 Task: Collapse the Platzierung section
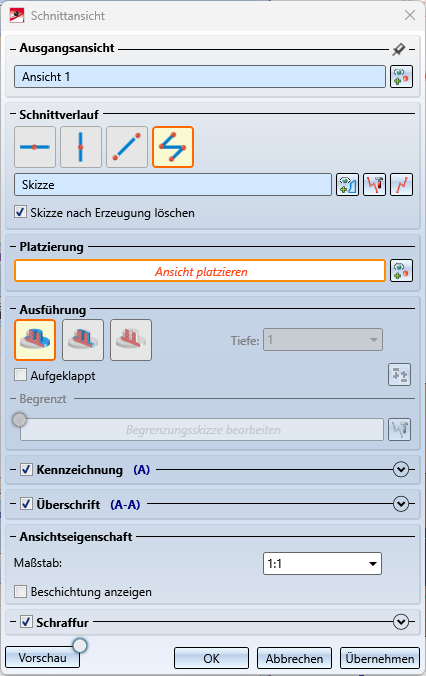coord(13,247)
